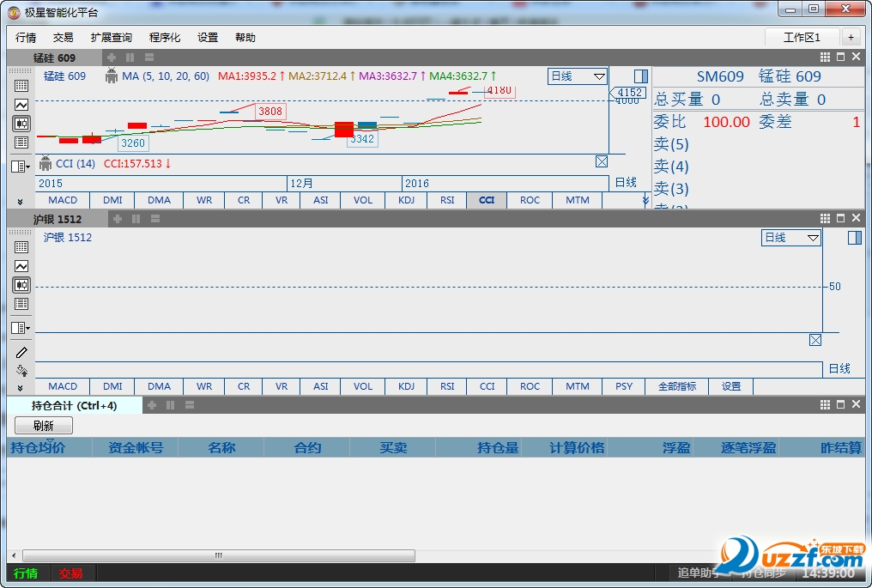The image size is (872, 588).
Task: Expand more tools in the 沪银 1512 sidebar
Action: 20,388
